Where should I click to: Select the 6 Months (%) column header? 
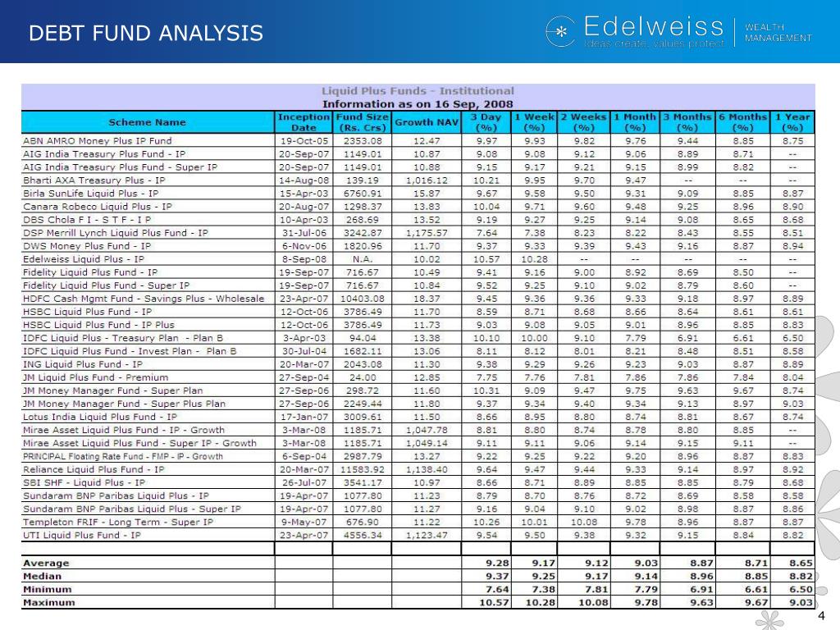pyautogui.click(x=742, y=122)
